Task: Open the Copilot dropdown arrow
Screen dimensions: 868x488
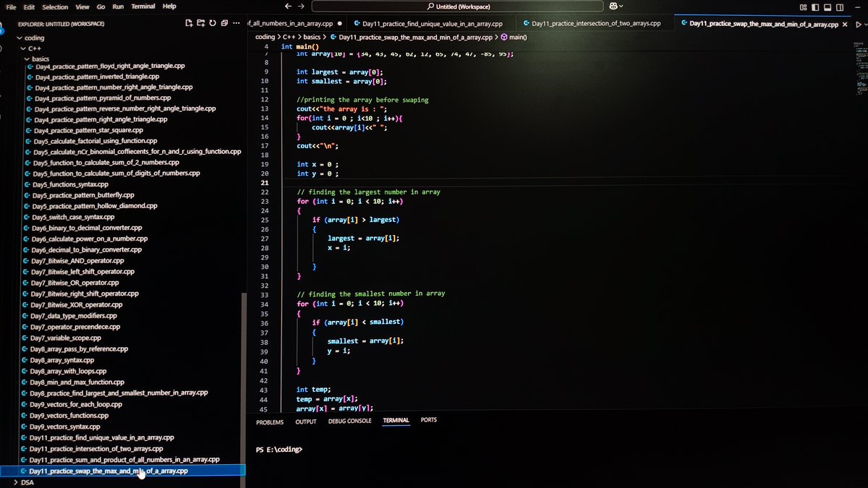Action: coord(621,7)
